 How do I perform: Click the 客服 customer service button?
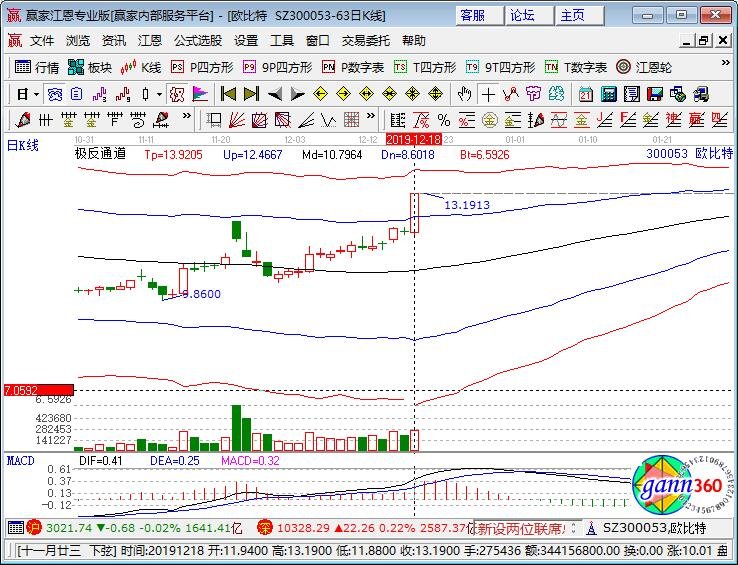[472, 15]
